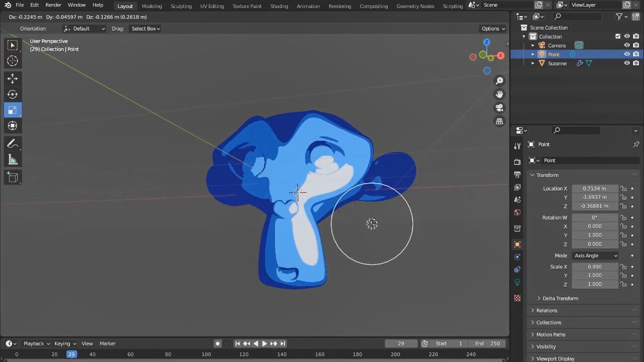Open the Render Properties tab
644x362 pixels.
point(517,161)
